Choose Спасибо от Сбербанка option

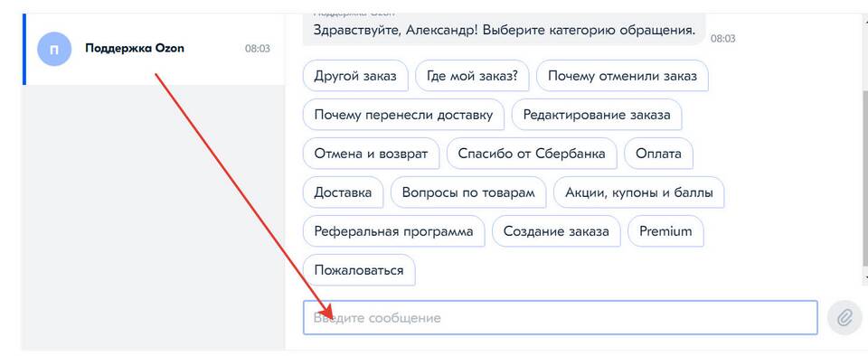(x=532, y=154)
